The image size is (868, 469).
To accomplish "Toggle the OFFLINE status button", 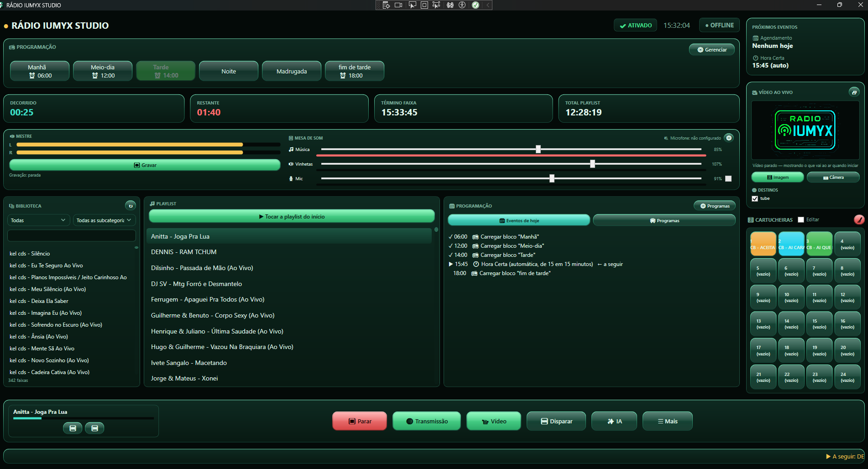I will (x=719, y=25).
